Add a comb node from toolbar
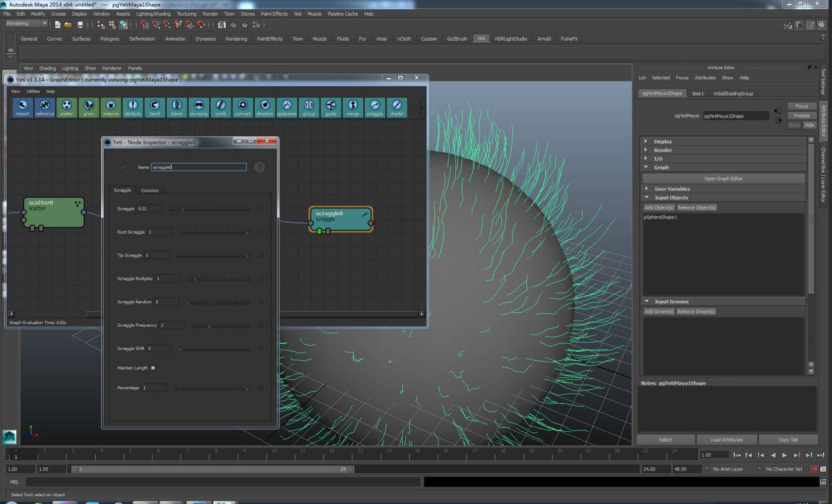Image resolution: width=832 pixels, height=504 pixels. (x=221, y=107)
